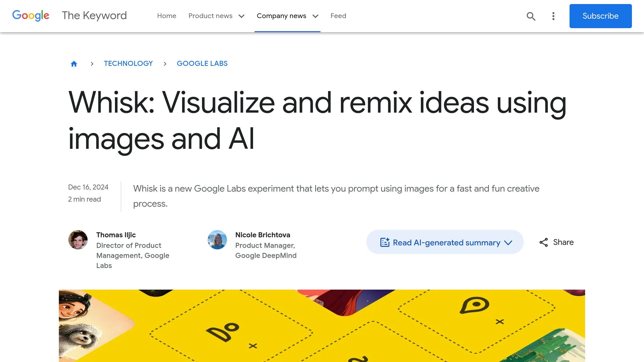Go to the home breadcrumb icon
644x362 pixels.
coord(74,64)
